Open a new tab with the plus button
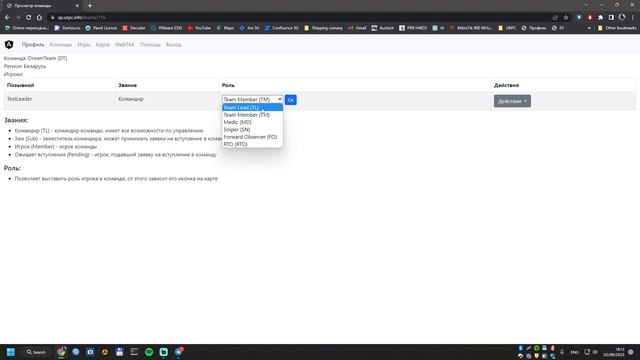The width and height of the screenshot is (640, 360). [90, 6]
